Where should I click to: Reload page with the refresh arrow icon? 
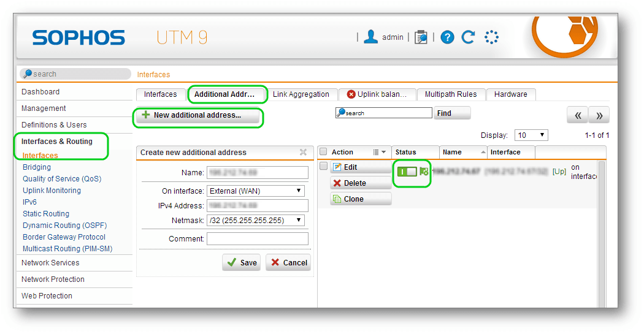pos(469,37)
